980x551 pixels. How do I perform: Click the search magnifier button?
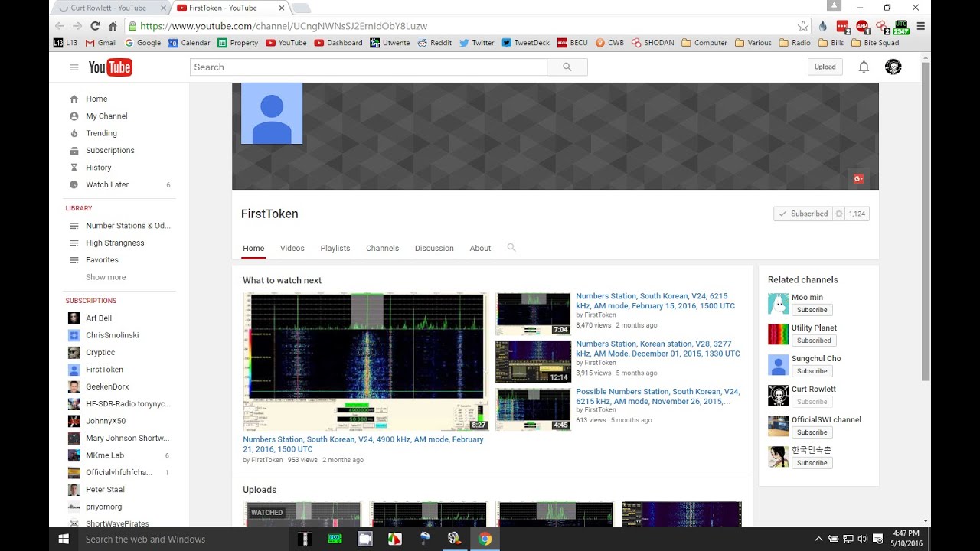(567, 67)
